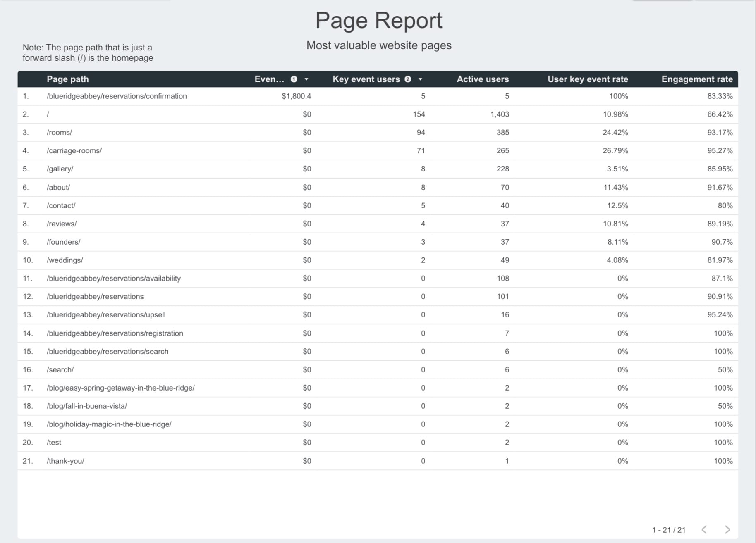
Task: Click the Page Report title
Action: (378, 20)
